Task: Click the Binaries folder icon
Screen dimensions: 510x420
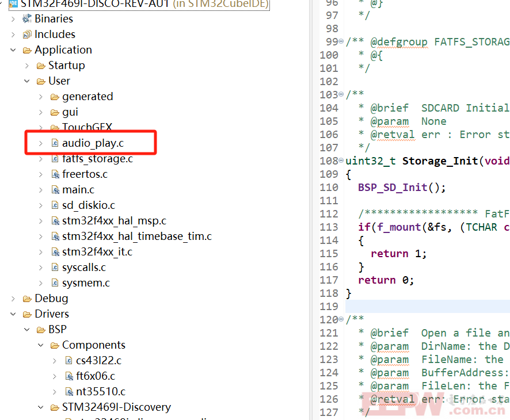Action: tap(26, 19)
